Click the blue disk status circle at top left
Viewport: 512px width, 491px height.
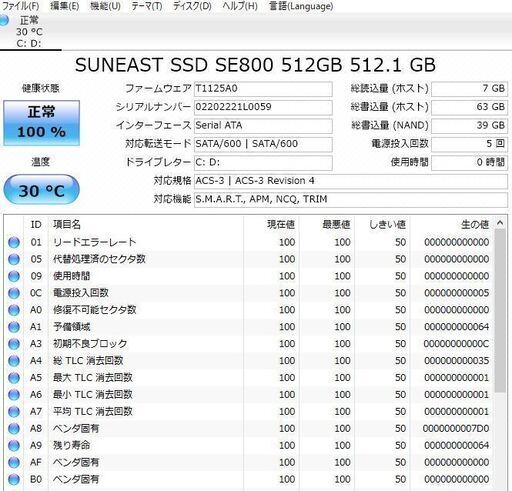pyautogui.click(x=4, y=20)
